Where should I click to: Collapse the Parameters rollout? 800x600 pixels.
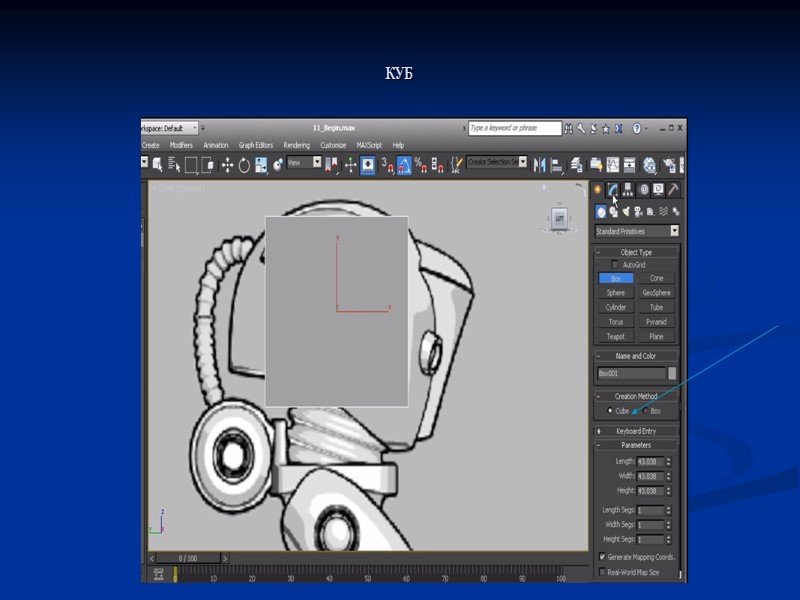point(636,445)
